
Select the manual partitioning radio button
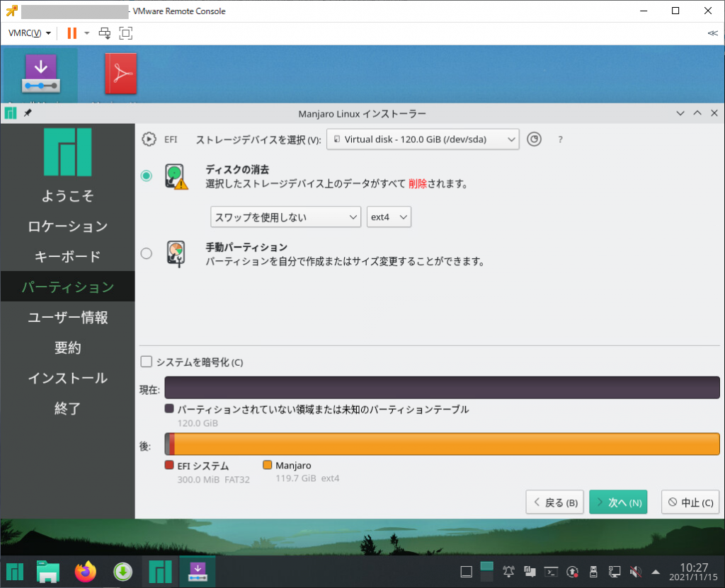pos(147,253)
